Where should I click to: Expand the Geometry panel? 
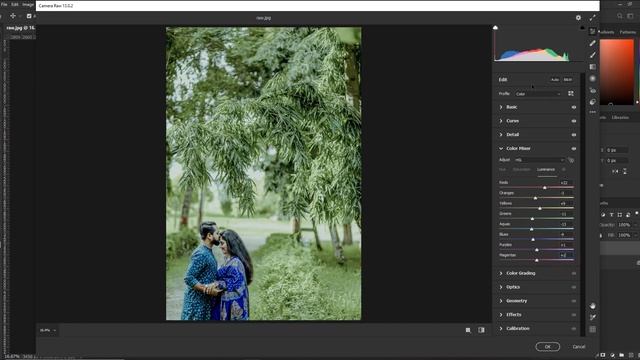pyautogui.click(x=501, y=301)
